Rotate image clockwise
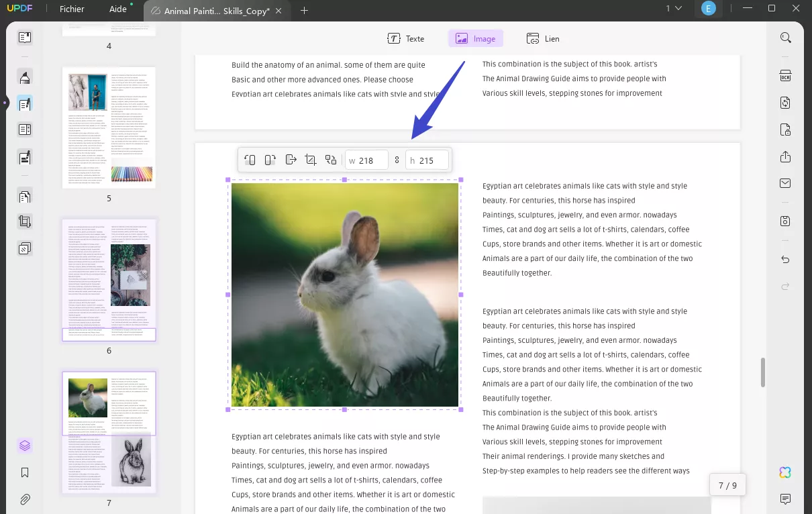Screen dimensions: 812x514 coord(270,160)
